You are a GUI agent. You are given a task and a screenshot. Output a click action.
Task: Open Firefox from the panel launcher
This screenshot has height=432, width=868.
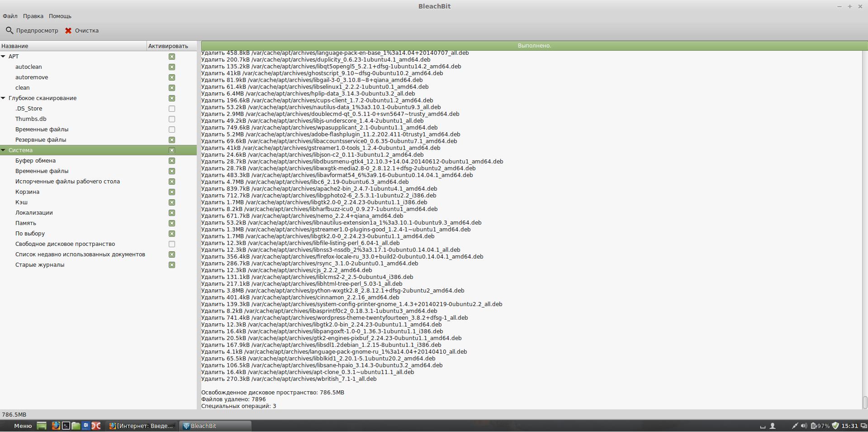point(56,426)
